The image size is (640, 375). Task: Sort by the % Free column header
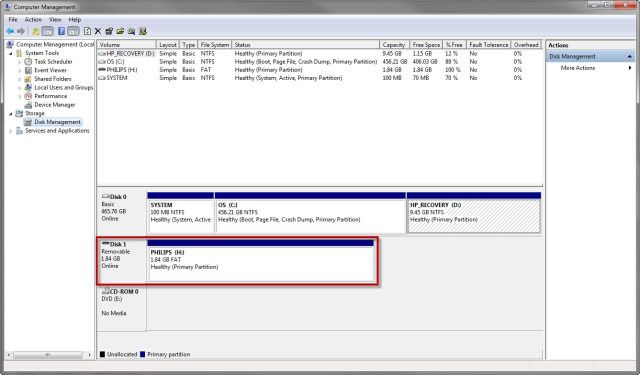pyautogui.click(x=454, y=44)
